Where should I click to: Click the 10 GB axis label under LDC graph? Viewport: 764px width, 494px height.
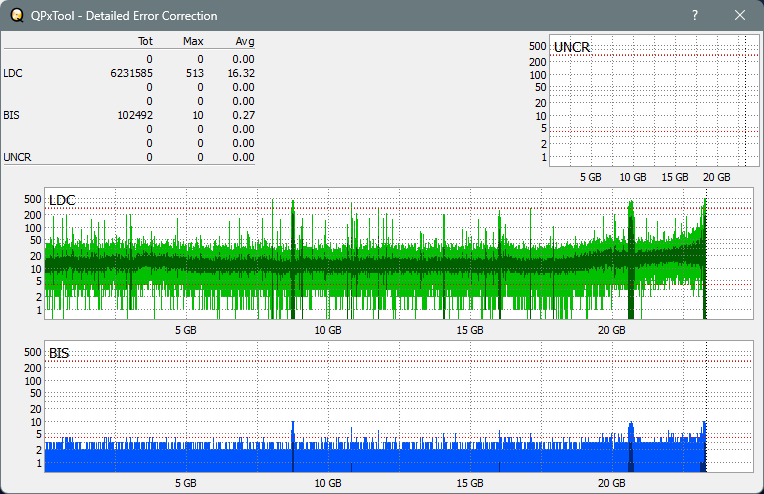[x=327, y=330]
